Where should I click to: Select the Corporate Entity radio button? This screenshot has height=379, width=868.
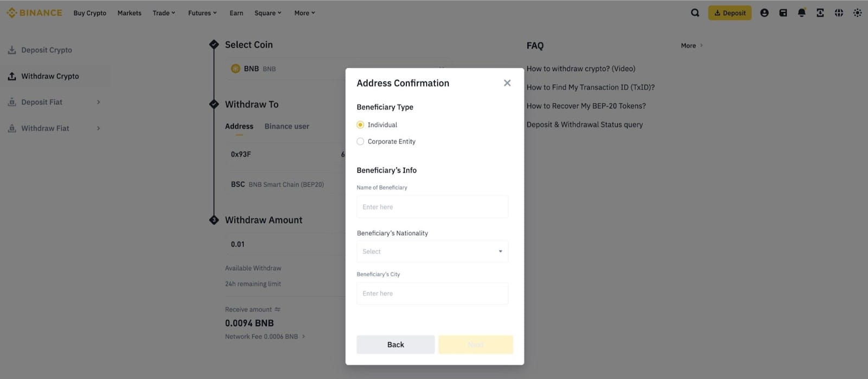point(360,141)
